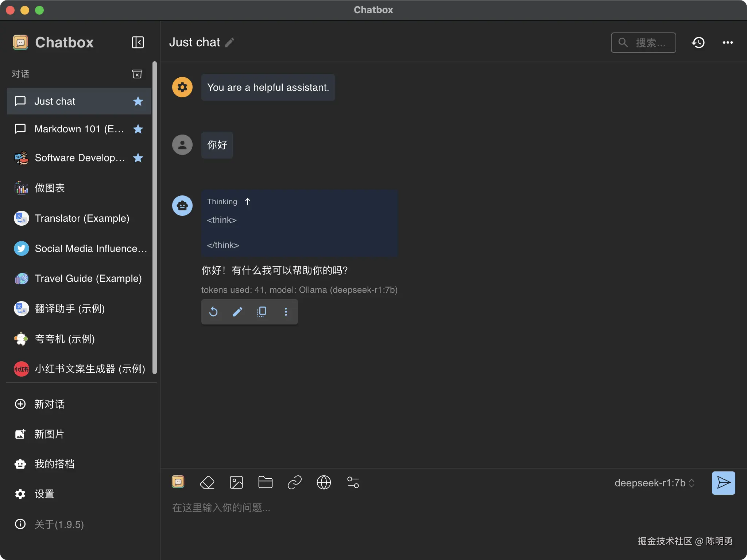Click the sidebar conversation list scrollbar
Screen dimensions: 747x560
154,219
